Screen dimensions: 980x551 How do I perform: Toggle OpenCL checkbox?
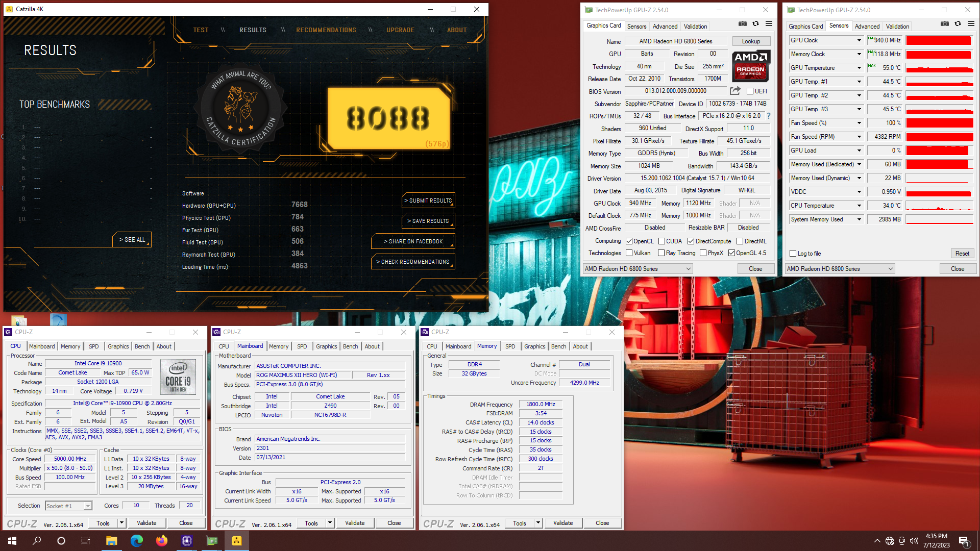629,241
